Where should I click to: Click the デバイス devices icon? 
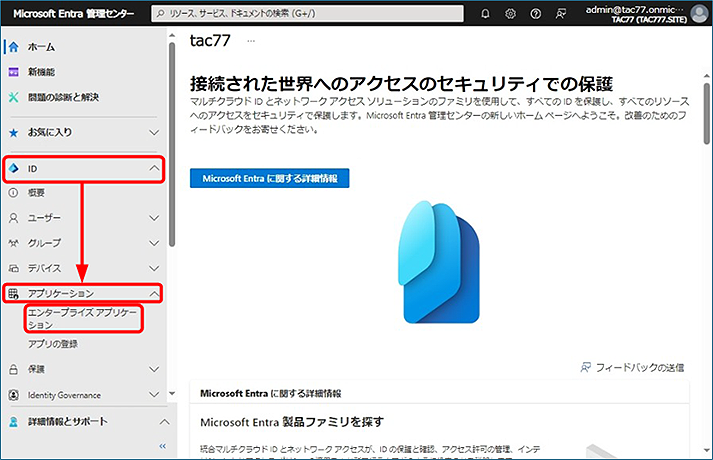pos(14,268)
